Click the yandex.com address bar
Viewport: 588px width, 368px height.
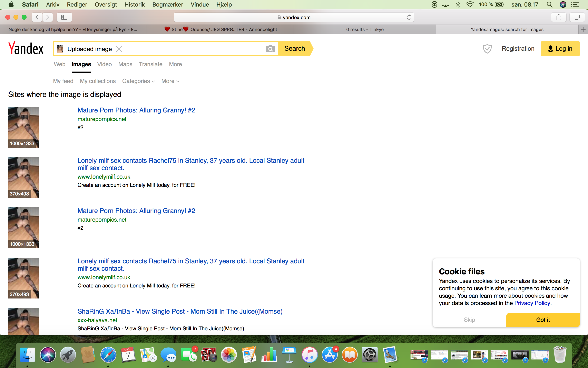294,17
